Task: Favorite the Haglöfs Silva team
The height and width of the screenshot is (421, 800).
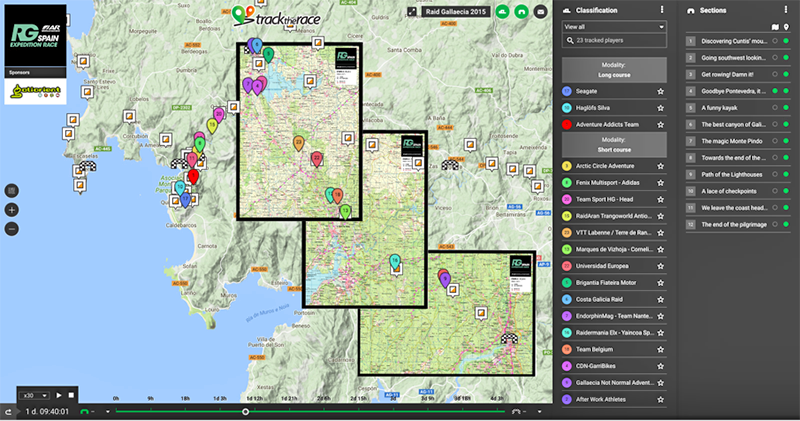Action: pyautogui.click(x=660, y=108)
